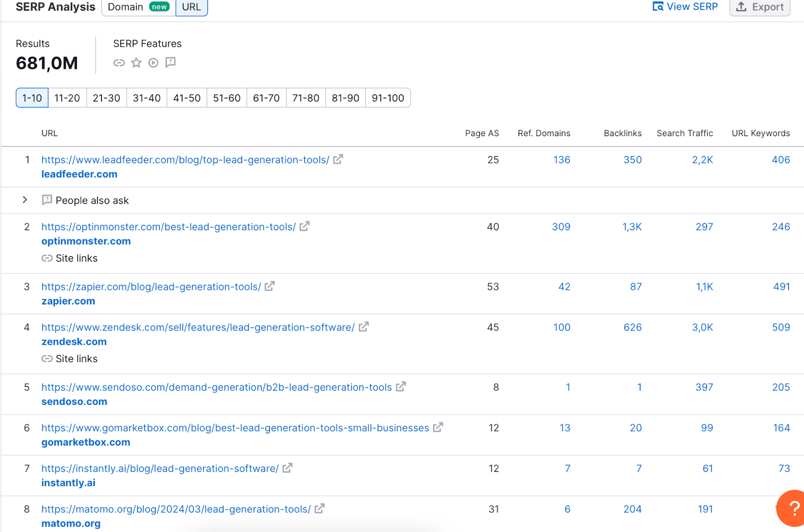The width and height of the screenshot is (804, 532).
Task: Click the video play SERP feature icon
Action: tap(153, 63)
